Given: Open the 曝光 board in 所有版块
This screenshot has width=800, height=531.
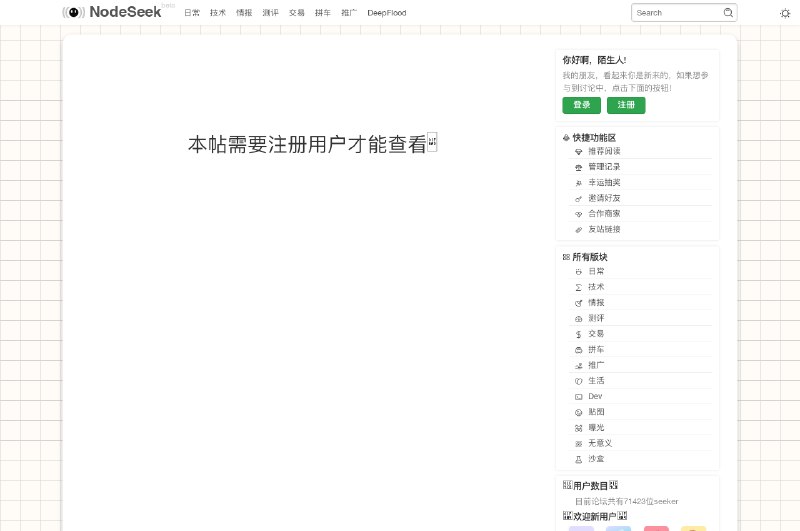Looking at the screenshot, I should point(596,427).
